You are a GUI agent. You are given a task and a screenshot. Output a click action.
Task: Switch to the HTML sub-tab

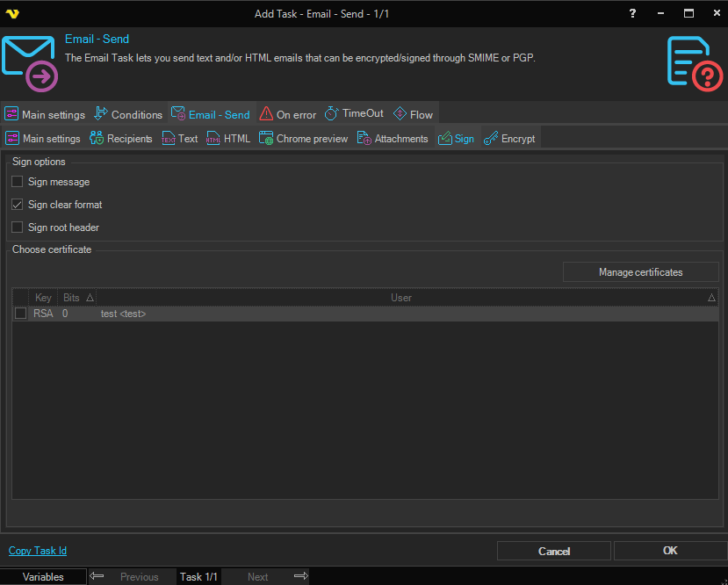(228, 139)
